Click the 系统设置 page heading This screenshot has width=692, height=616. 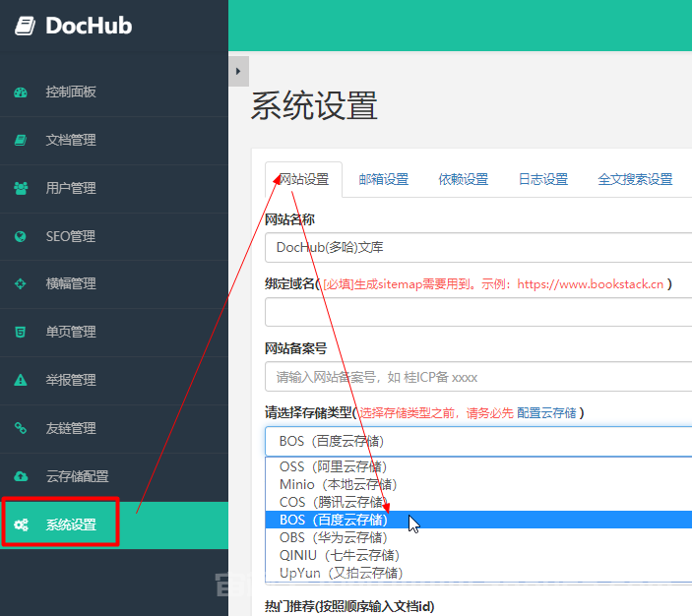(314, 105)
